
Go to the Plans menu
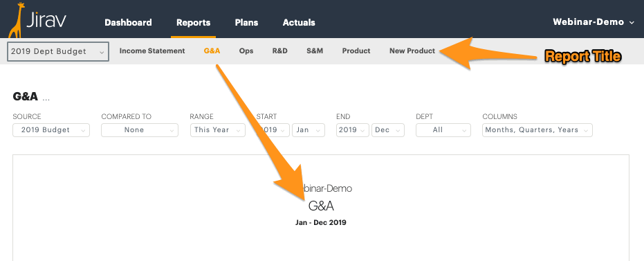coord(246,23)
